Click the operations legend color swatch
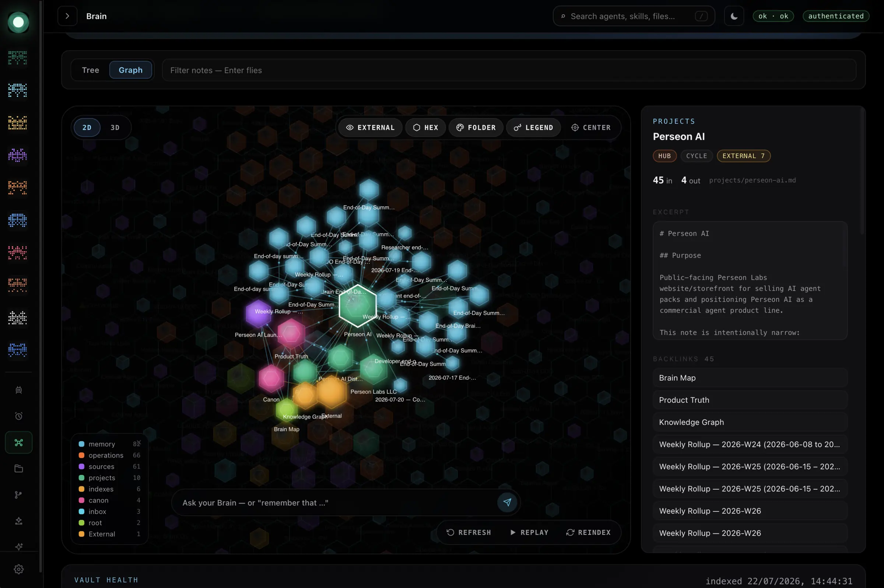 pyautogui.click(x=81, y=455)
